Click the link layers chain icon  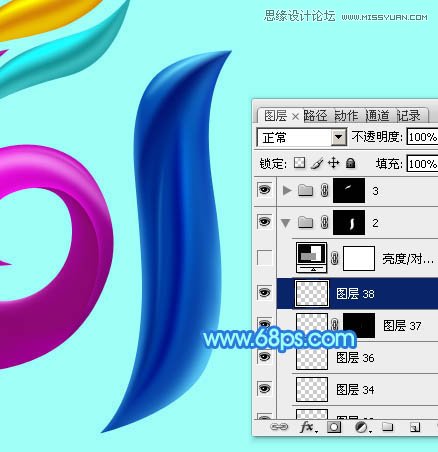[x=279, y=427]
